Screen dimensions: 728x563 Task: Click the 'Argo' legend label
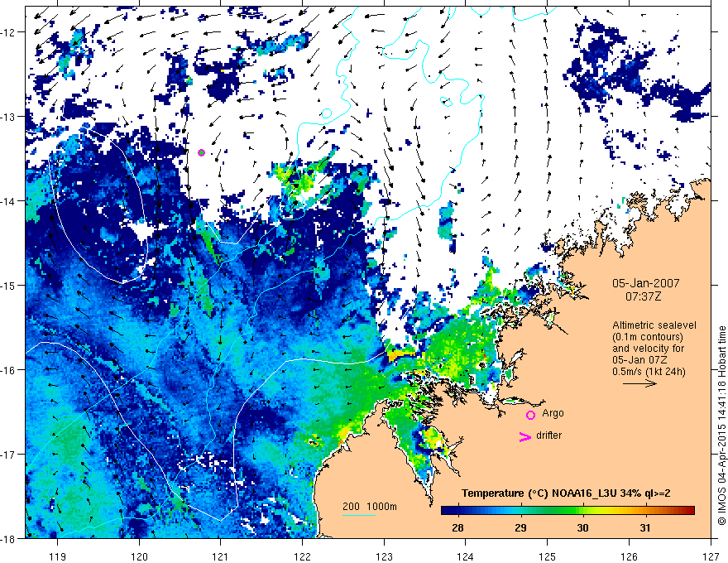click(553, 413)
